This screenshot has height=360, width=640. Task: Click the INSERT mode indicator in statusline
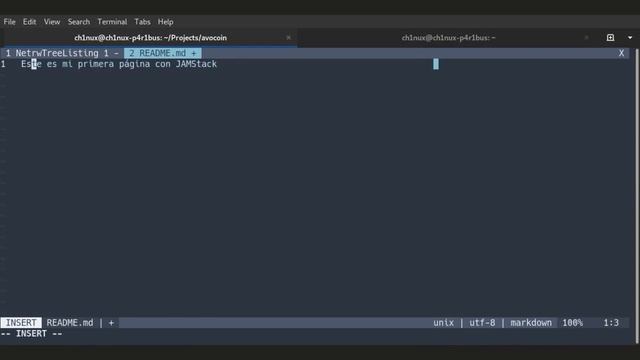point(21,323)
